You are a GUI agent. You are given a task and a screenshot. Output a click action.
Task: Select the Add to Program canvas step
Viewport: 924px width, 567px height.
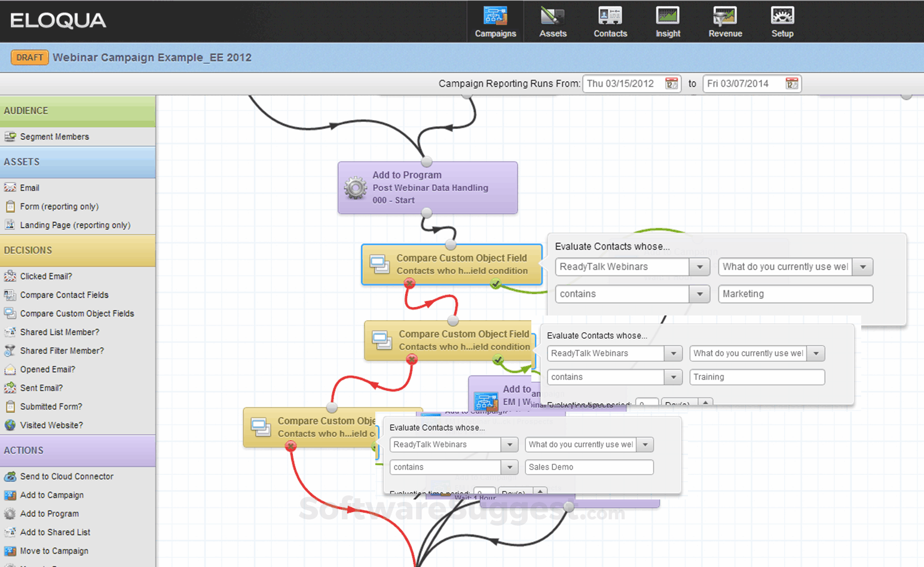427,188
